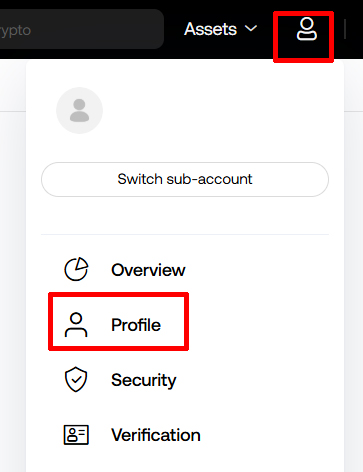Click the Security shield icon
This screenshot has height=472, width=363.
point(76,379)
